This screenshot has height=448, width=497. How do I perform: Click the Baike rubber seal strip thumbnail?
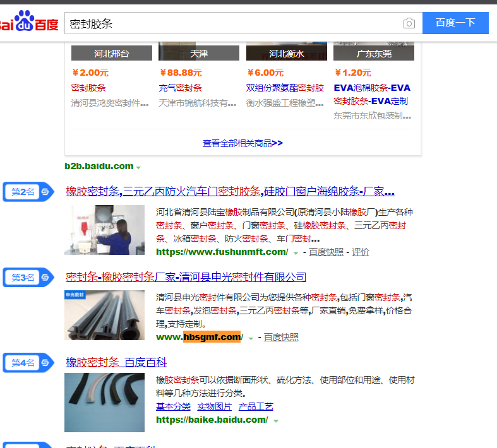[x=105, y=403]
